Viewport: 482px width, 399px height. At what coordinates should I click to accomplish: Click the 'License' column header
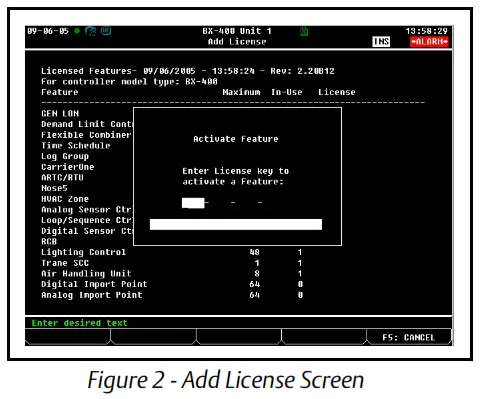[x=337, y=92]
